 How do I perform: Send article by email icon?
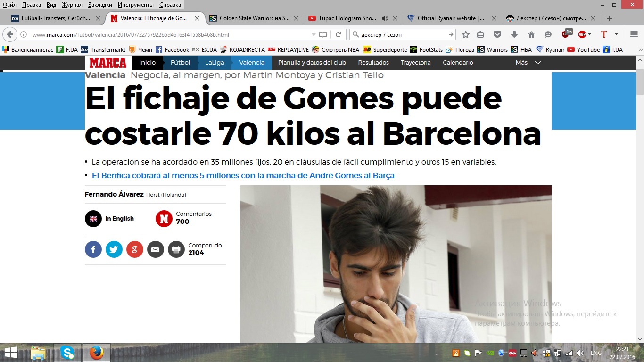point(156,249)
